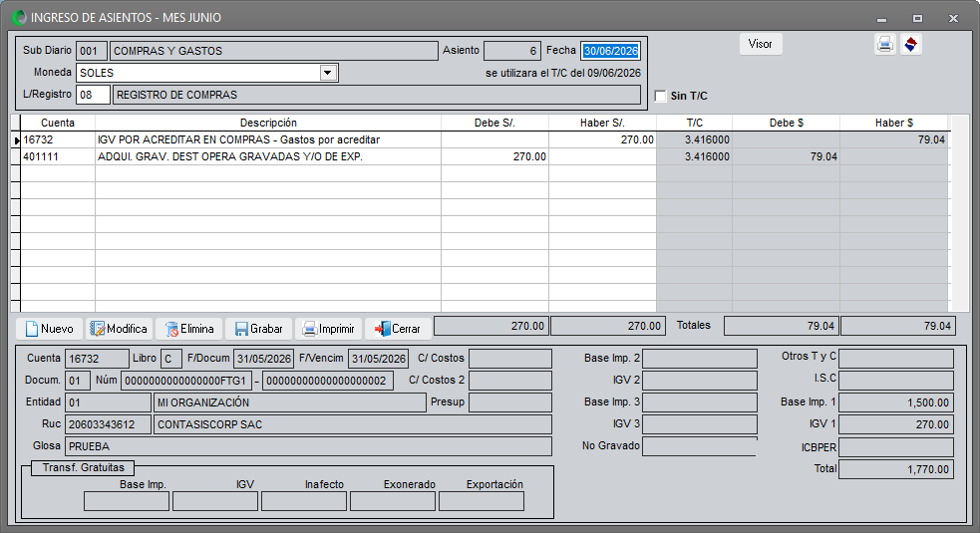Click the T/C value in the 401111 row
This screenshot has height=533, width=980.
point(695,156)
